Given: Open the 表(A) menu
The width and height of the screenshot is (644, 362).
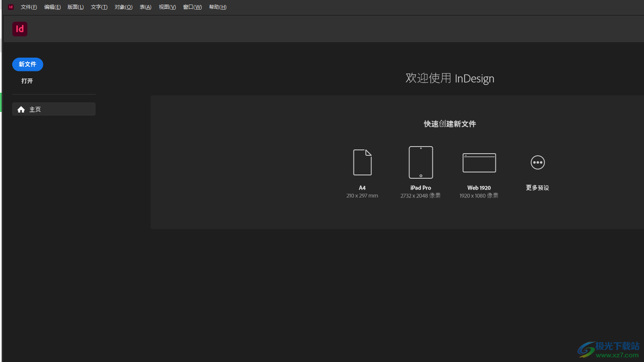Looking at the screenshot, I should [x=145, y=7].
